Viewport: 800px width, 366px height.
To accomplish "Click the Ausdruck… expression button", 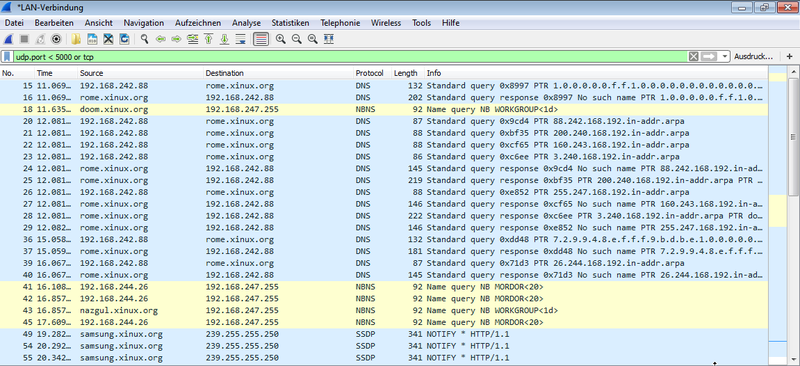I will (x=754, y=57).
